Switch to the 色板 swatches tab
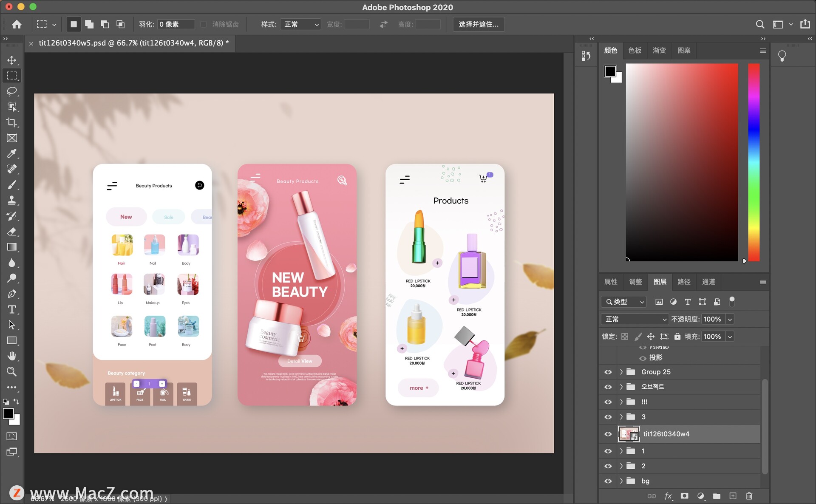Image resolution: width=816 pixels, height=504 pixels. pos(635,51)
